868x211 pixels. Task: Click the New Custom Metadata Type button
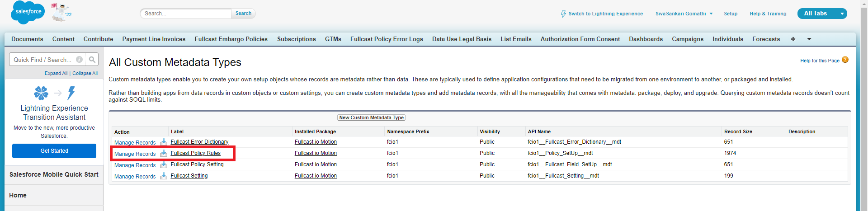point(371,117)
